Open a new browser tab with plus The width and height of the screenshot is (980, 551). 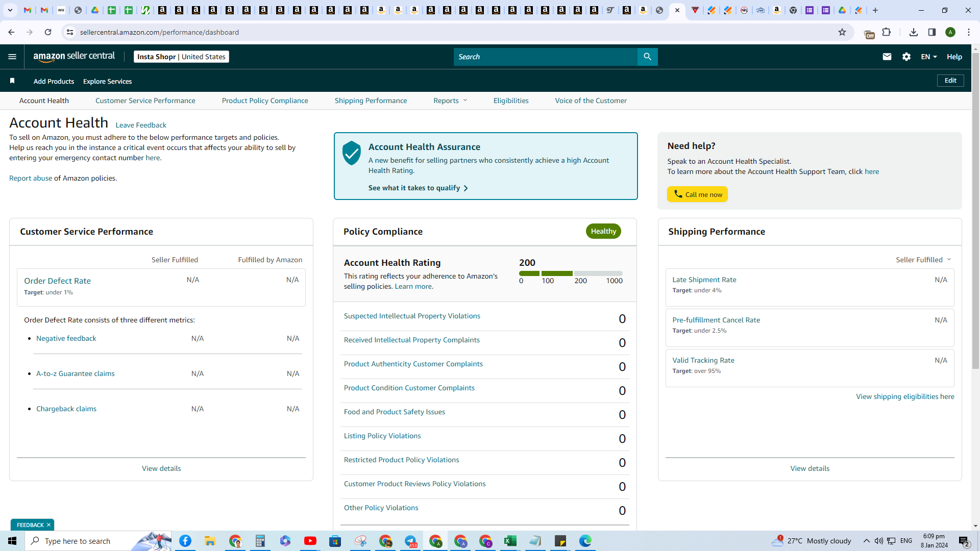[875, 10]
